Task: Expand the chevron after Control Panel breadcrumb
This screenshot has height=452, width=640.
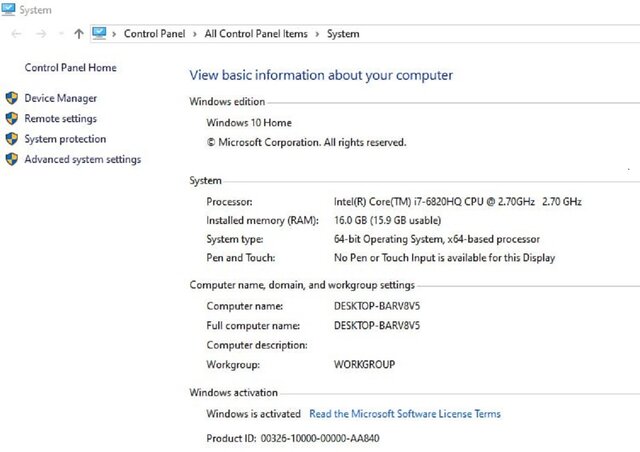Action: pos(194,34)
